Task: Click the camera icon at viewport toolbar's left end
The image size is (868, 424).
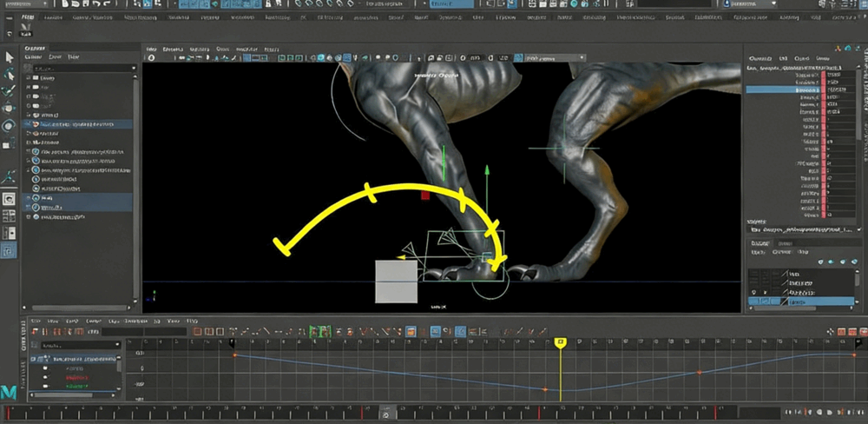Action: pyautogui.click(x=151, y=58)
